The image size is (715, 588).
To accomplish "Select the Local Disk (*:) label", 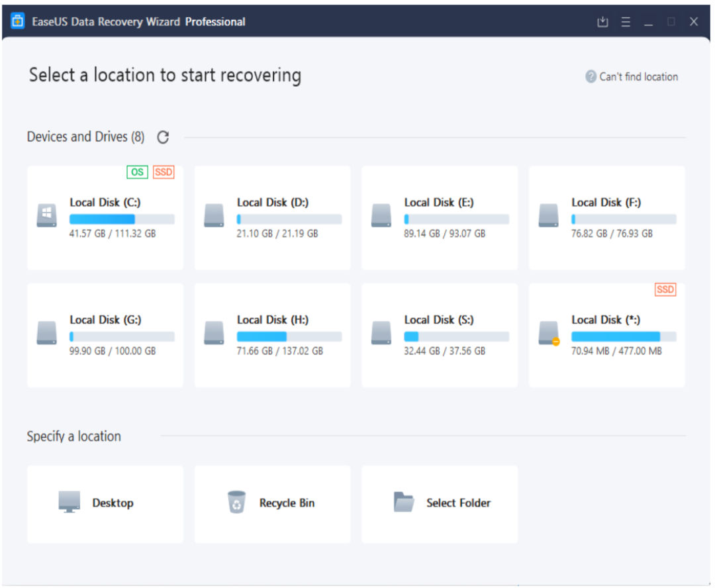I will click(606, 320).
